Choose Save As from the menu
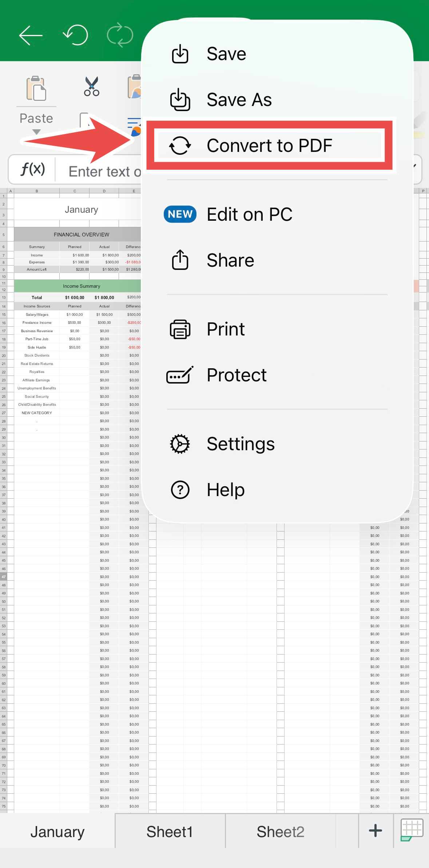 (277, 100)
